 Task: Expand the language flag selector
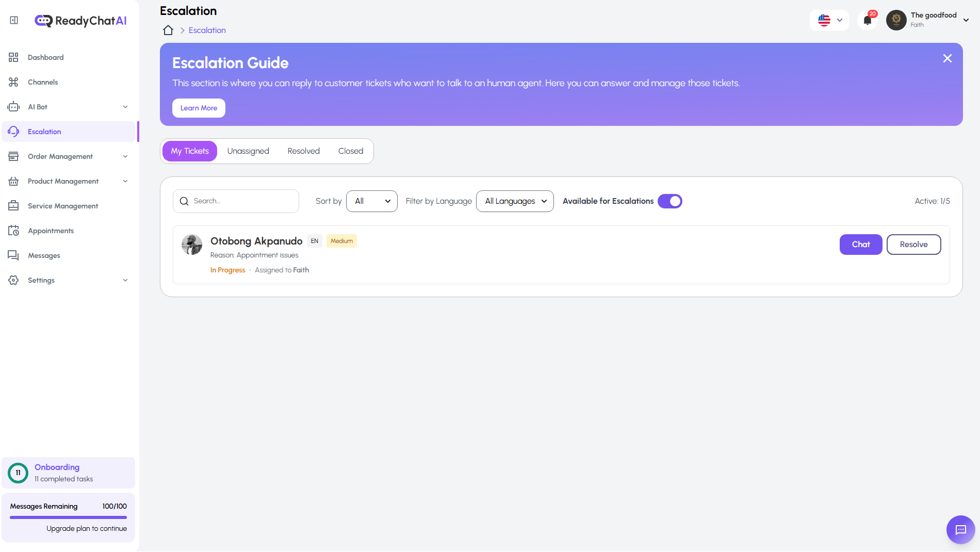829,21
